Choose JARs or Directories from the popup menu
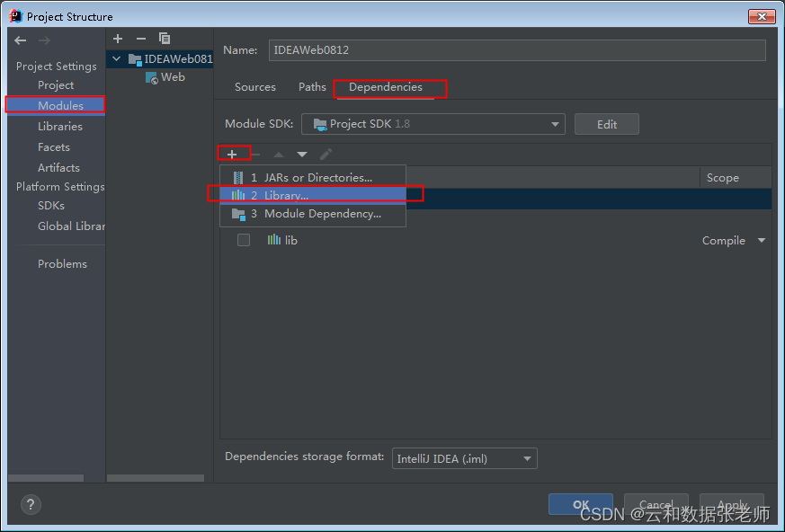The height and width of the screenshot is (532, 785). [313, 178]
